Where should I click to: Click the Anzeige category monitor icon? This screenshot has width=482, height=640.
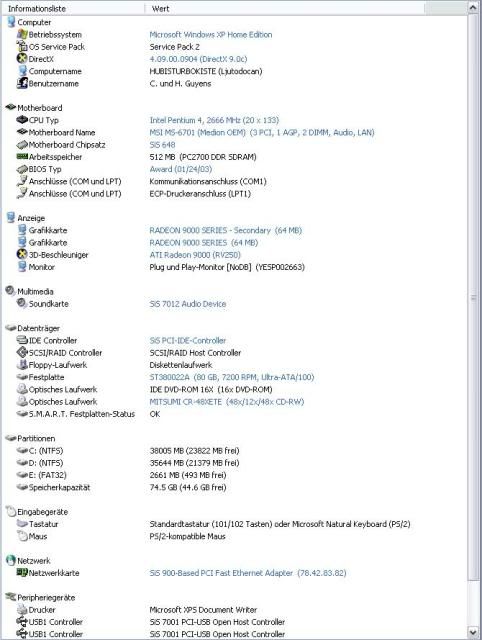[x=11, y=218]
